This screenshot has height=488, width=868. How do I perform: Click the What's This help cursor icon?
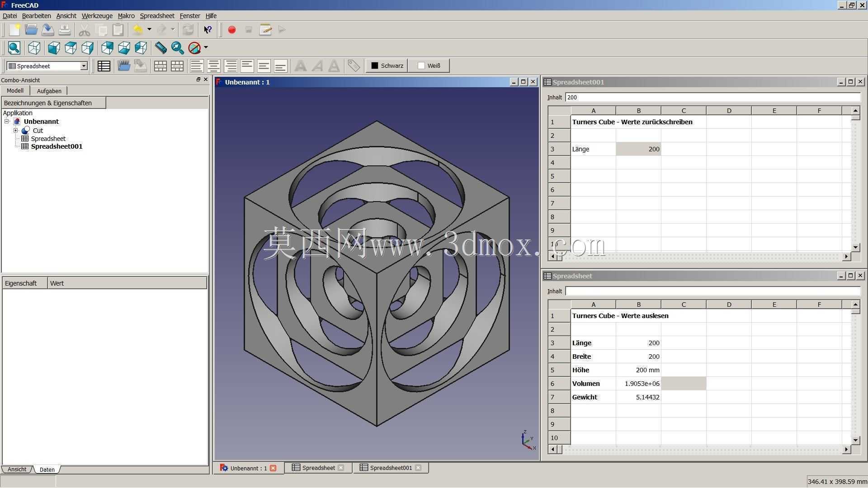coord(208,30)
